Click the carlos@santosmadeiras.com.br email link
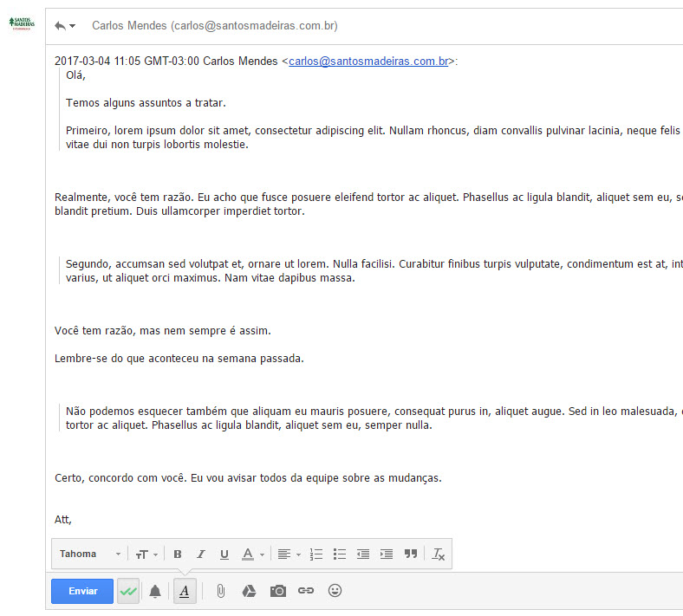The image size is (683, 616). click(x=368, y=62)
